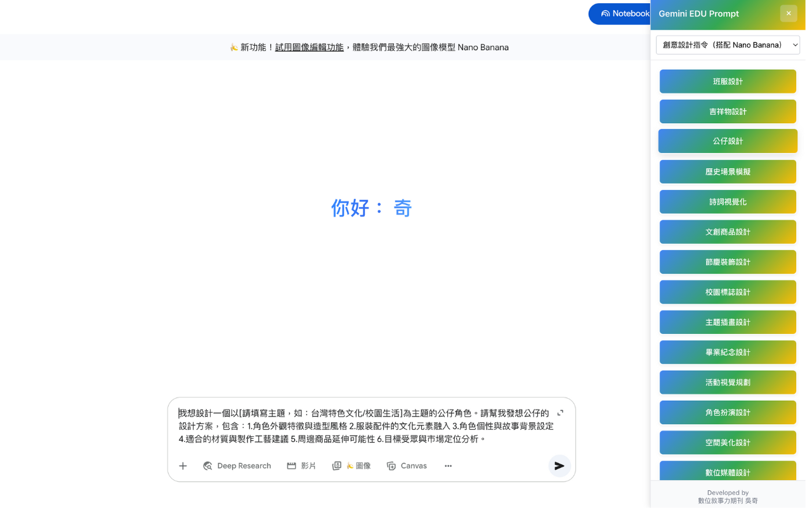The width and height of the screenshot is (812, 508).
Task: Open the 試用圖像編輯功能 link
Action: point(309,47)
